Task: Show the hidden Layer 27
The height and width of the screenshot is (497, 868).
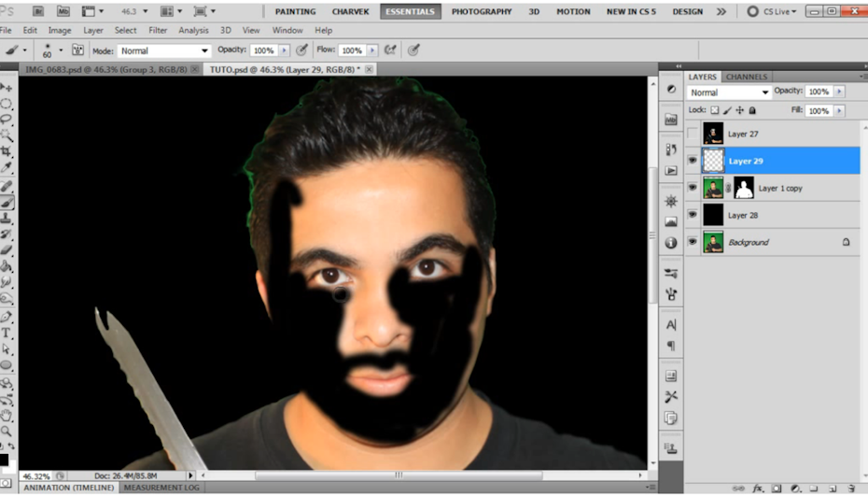Action: [x=693, y=134]
